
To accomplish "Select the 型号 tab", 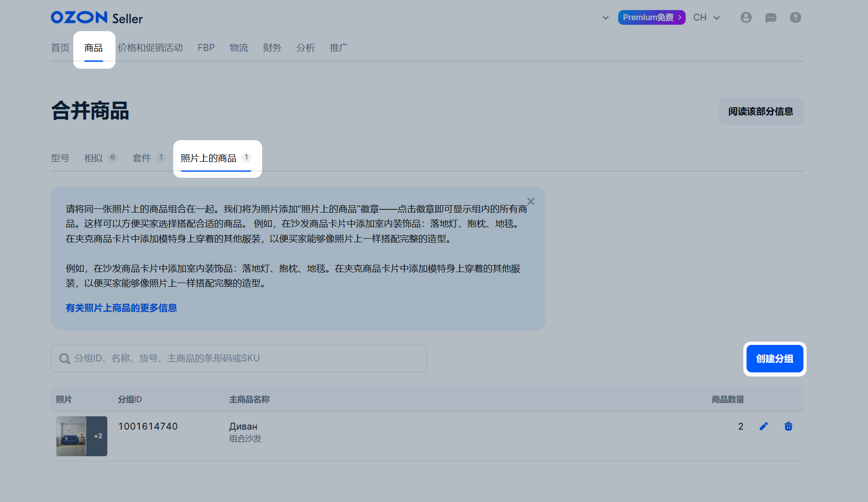I will coord(60,158).
